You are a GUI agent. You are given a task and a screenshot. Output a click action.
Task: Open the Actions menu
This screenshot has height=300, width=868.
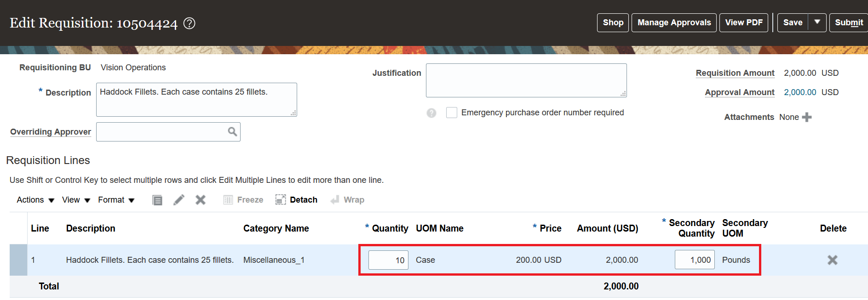35,200
